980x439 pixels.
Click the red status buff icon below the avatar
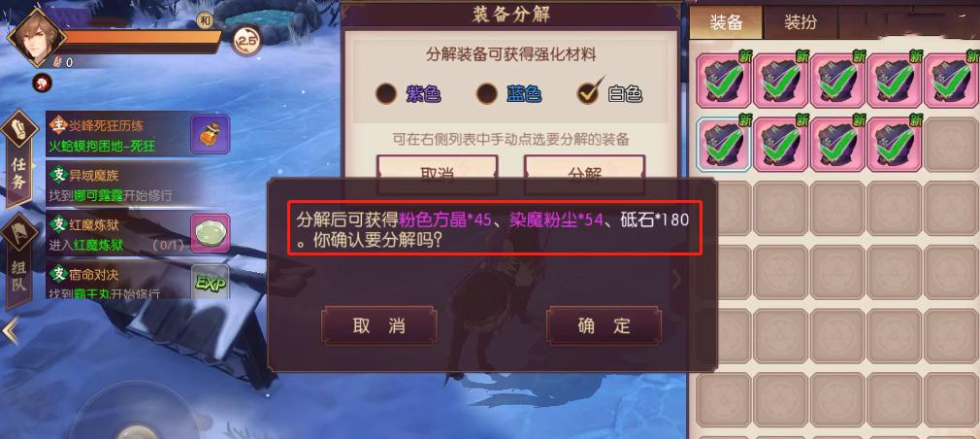coord(43,83)
